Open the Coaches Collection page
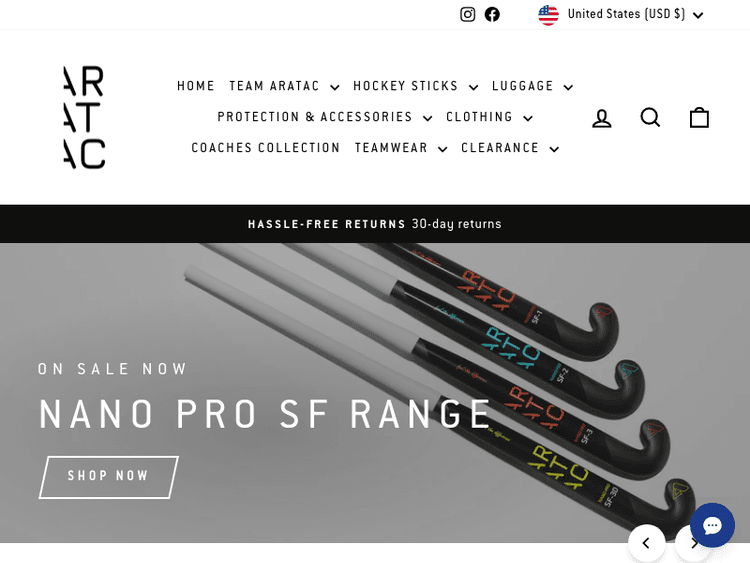 click(x=265, y=148)
